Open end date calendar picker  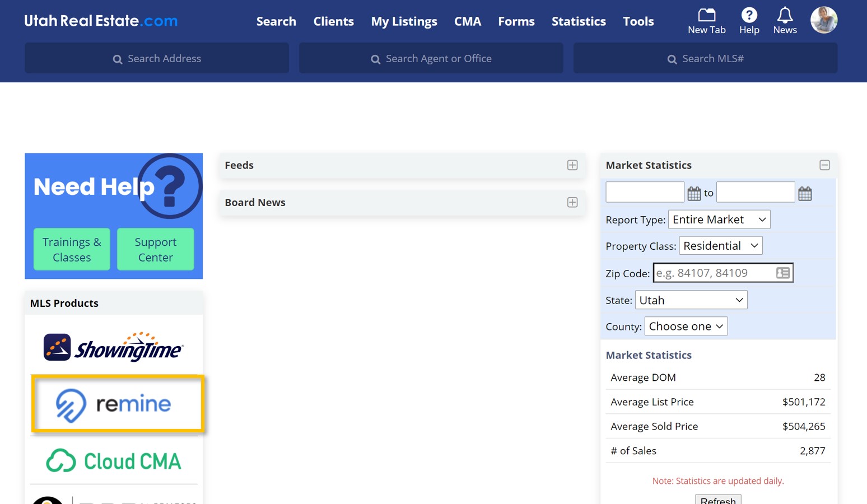pos(805,194)
